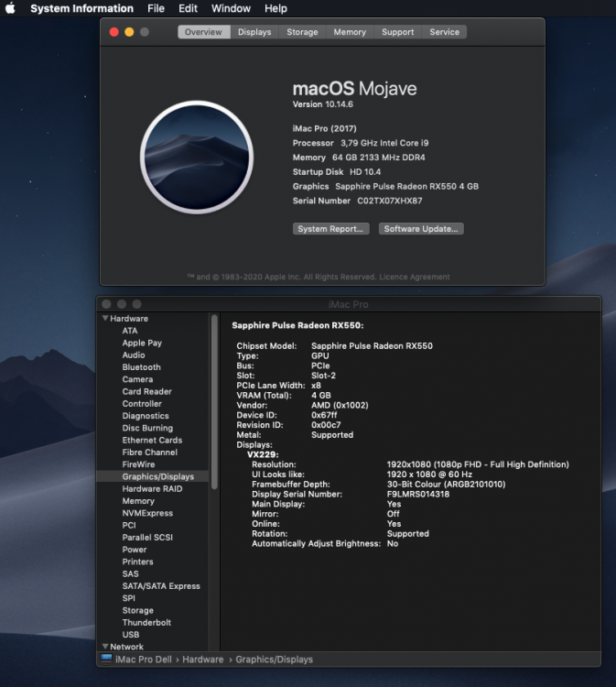616x687 pixels.
Task: Select Controller in the sidebar
Action: pyautogui.click(x=142, y=404)
